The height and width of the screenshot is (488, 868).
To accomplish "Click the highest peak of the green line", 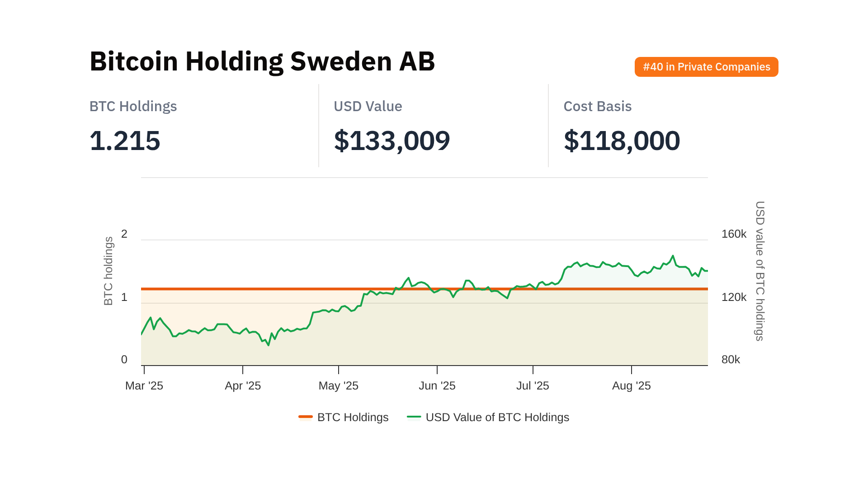I will coord(673,256).
